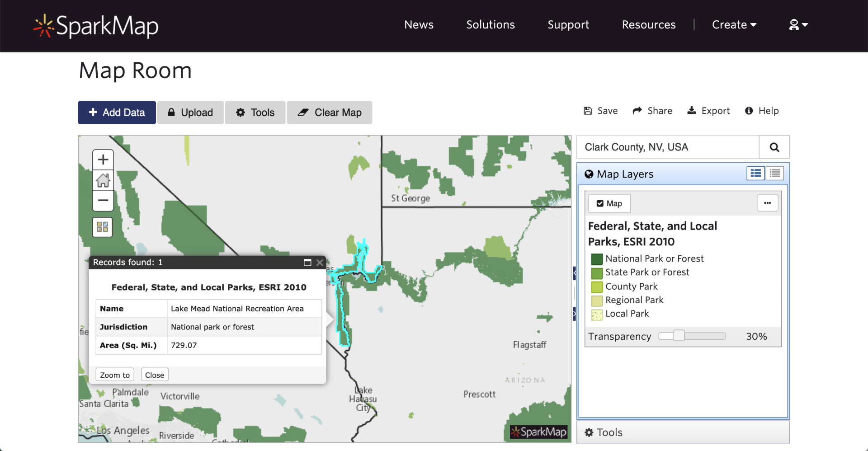Click the map zoom in plus icon
The height and width of the screenshot is (451, 868).
pos(103,160)
